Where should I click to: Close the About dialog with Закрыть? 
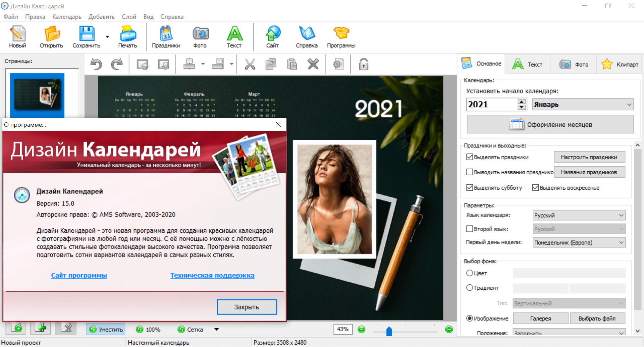(247, 307)
